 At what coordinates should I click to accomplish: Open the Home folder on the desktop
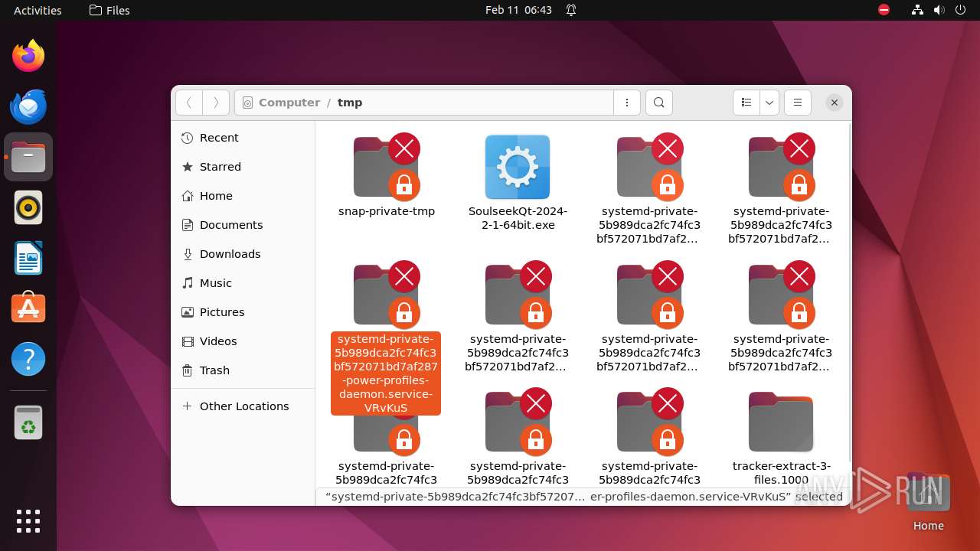tap(928, 501)
